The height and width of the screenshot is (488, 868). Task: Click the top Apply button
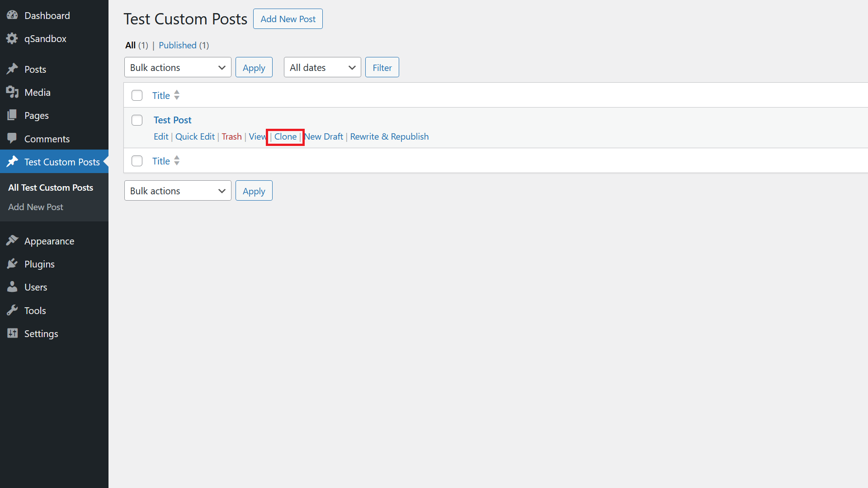pos(254,67)
